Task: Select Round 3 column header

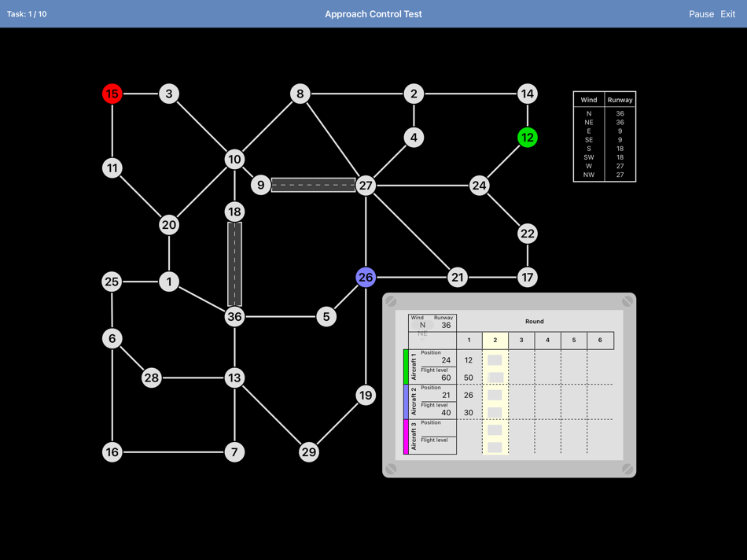Action: click(521, 341)
